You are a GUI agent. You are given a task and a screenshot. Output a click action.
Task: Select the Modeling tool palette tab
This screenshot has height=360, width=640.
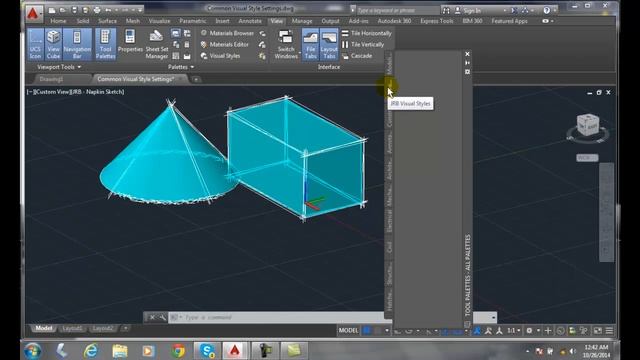[389, 64]
